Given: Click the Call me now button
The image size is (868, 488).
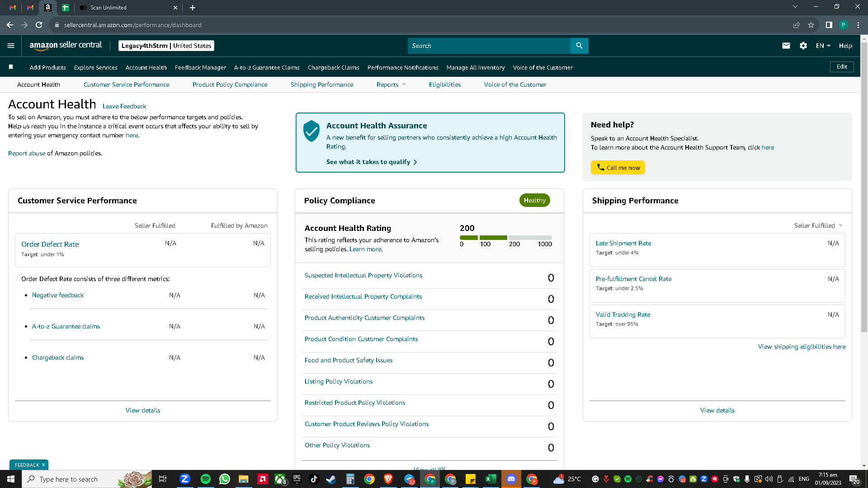Looking at the screenshot, I should pos(618,168).
